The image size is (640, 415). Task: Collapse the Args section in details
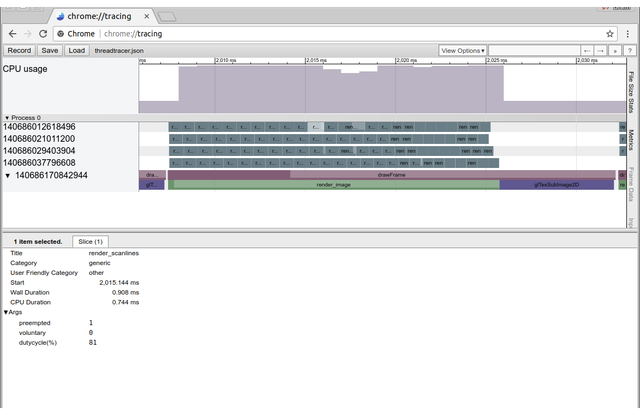(x=6, y=312)
